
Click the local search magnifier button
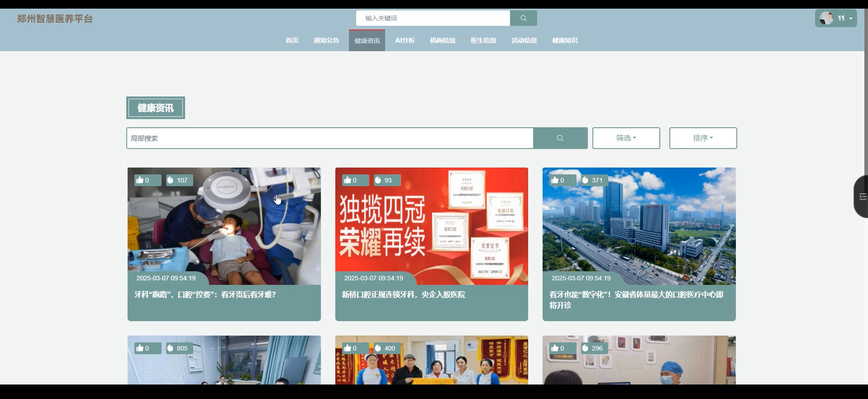click(560, 138)
